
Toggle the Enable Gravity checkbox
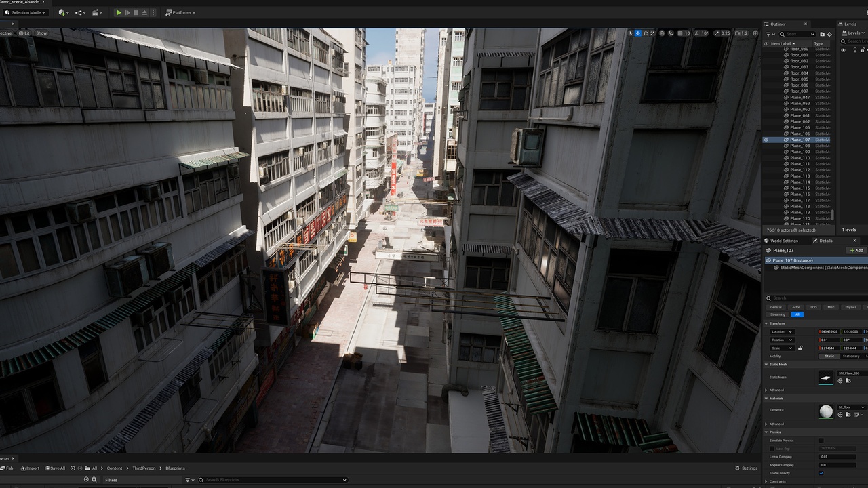tap(821, 473)
